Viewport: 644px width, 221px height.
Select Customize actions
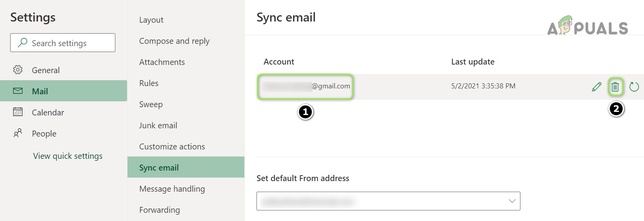click(x=172, y=147)
